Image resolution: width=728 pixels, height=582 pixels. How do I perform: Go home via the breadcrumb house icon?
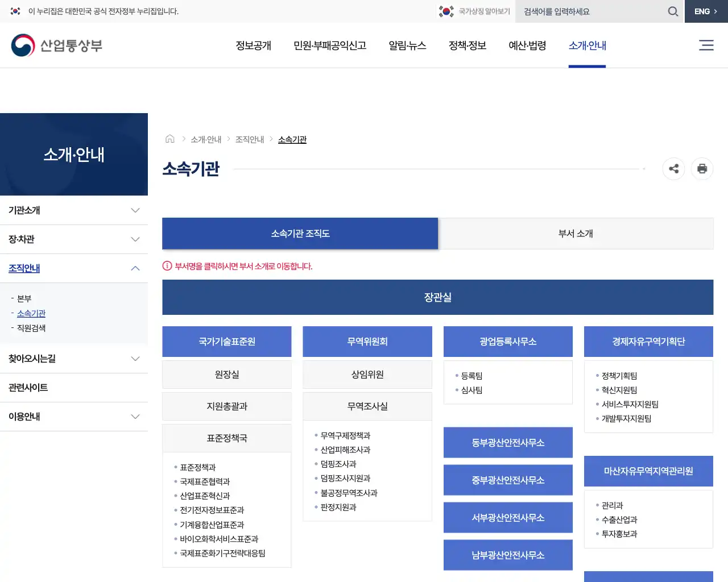point(169,138)
